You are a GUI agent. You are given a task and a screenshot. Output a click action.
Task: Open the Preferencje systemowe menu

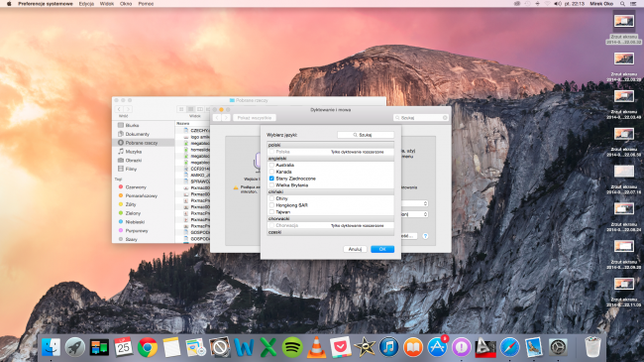point(46,4)
